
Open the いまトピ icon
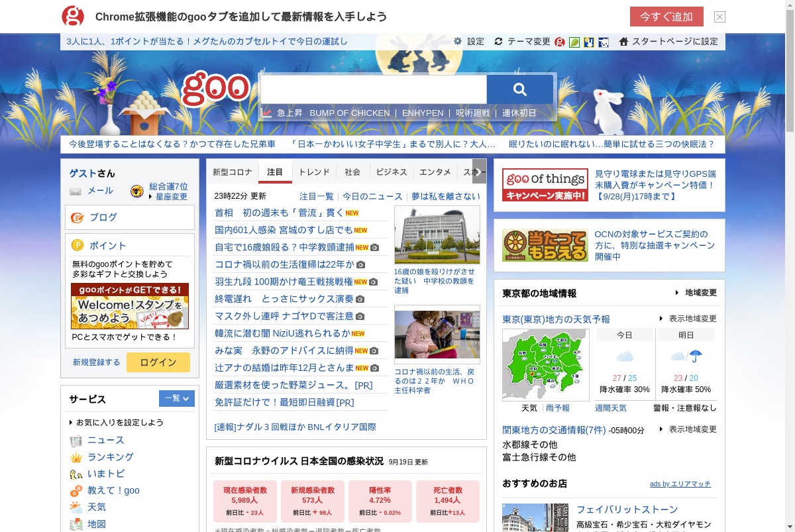76,474
